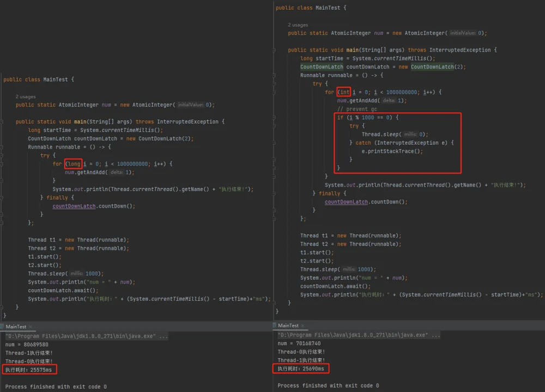Close the MainTest run tab in right console

[302, 326]
